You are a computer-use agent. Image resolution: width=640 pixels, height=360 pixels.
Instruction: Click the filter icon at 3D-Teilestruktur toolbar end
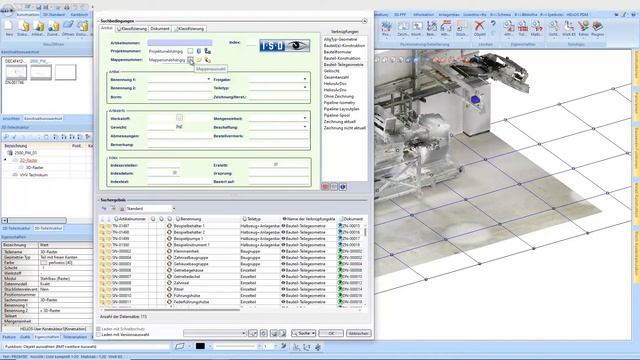[x=88, y=137]
